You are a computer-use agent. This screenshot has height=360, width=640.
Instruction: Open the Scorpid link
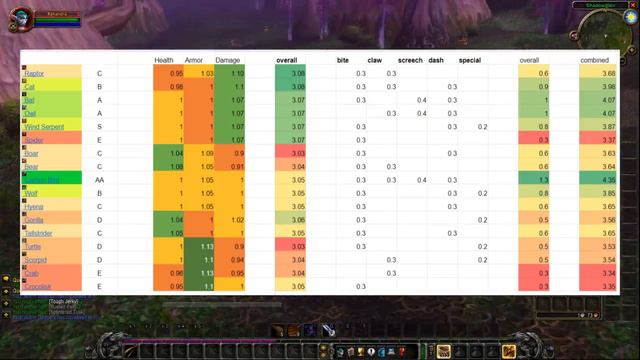[36, 260]
